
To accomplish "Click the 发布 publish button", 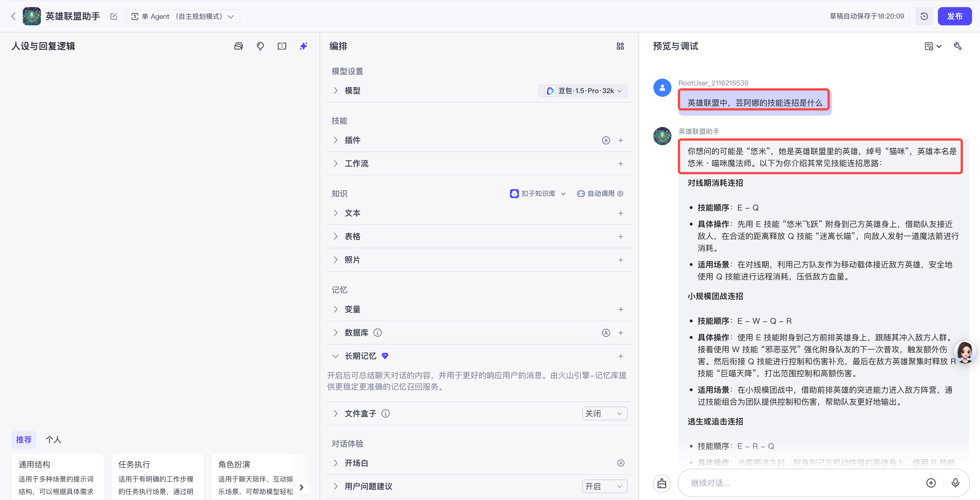I will (x=955, y=16).
